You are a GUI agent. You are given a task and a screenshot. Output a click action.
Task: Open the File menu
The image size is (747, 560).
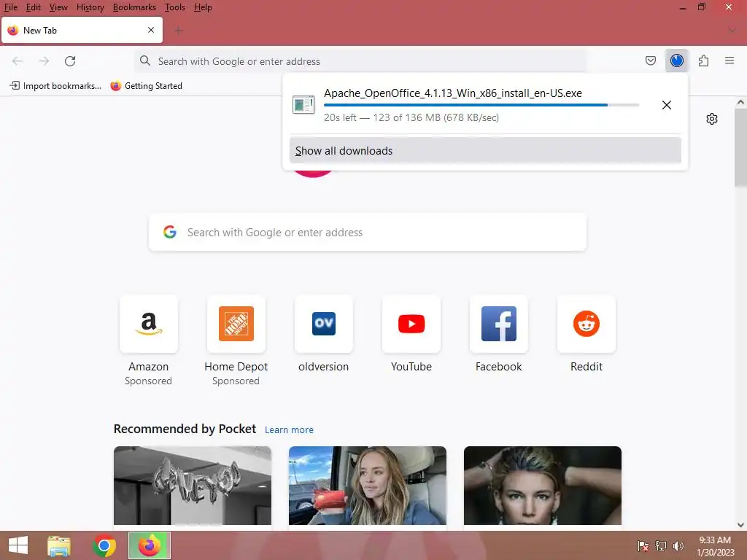click(10, 7)
